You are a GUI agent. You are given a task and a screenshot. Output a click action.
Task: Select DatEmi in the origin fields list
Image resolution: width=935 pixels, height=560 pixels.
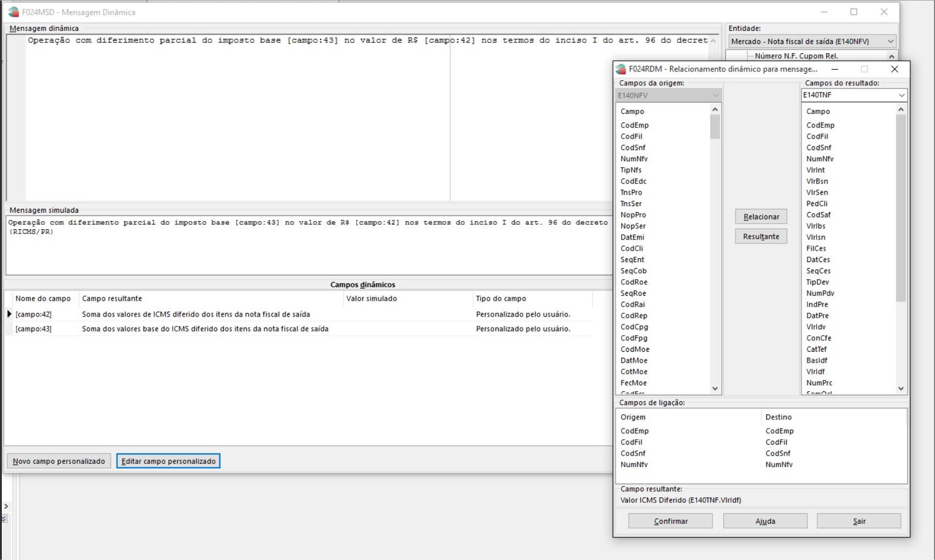tap(632, 237)
